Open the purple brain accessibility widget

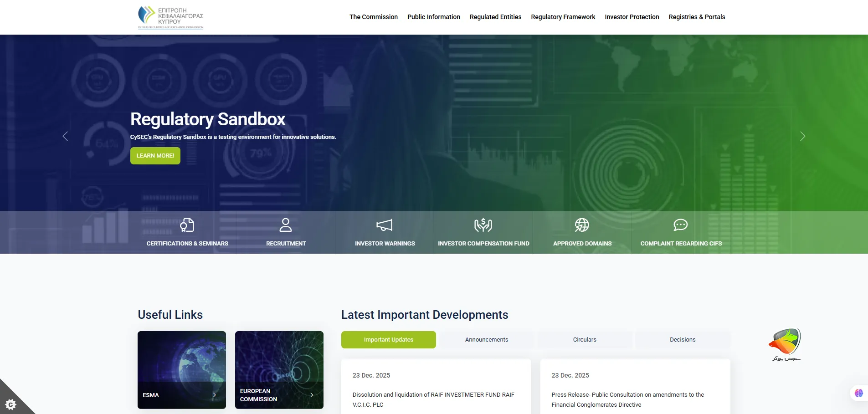point(859,393)
